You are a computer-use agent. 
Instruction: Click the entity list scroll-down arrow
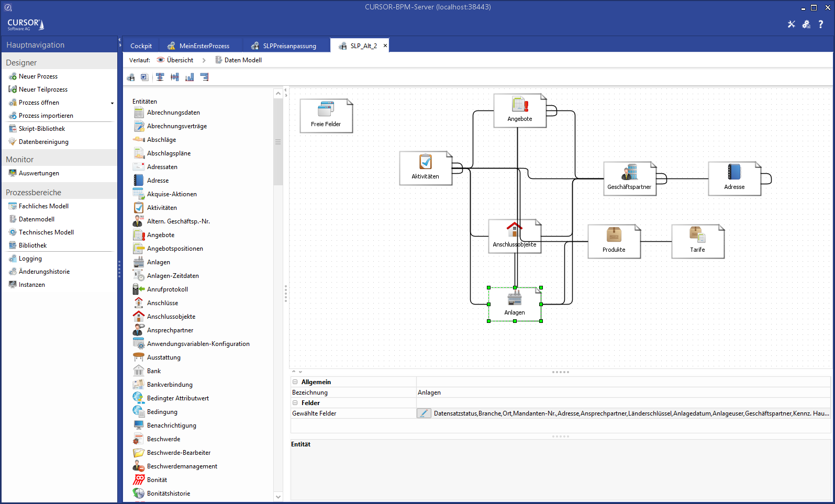(278, 497)
